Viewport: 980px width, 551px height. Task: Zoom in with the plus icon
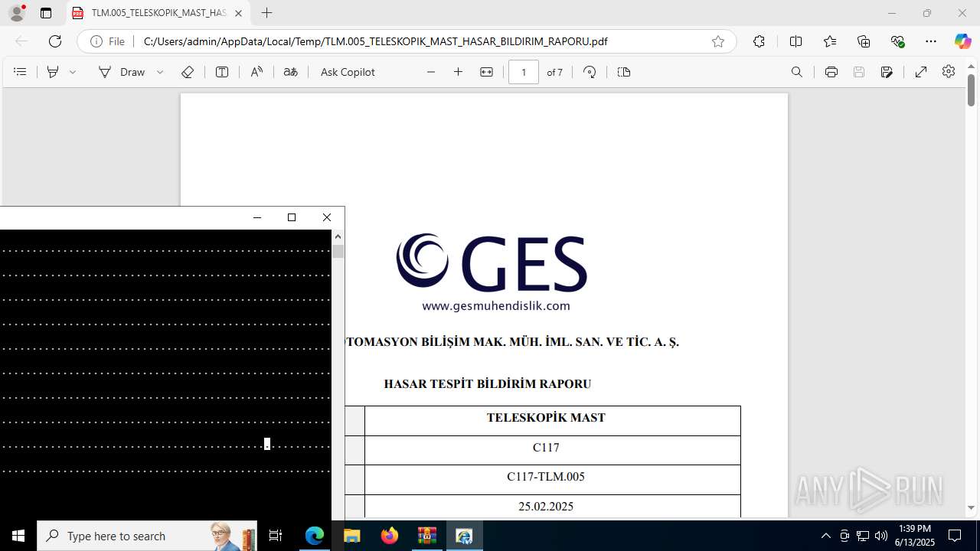(459, 72)
